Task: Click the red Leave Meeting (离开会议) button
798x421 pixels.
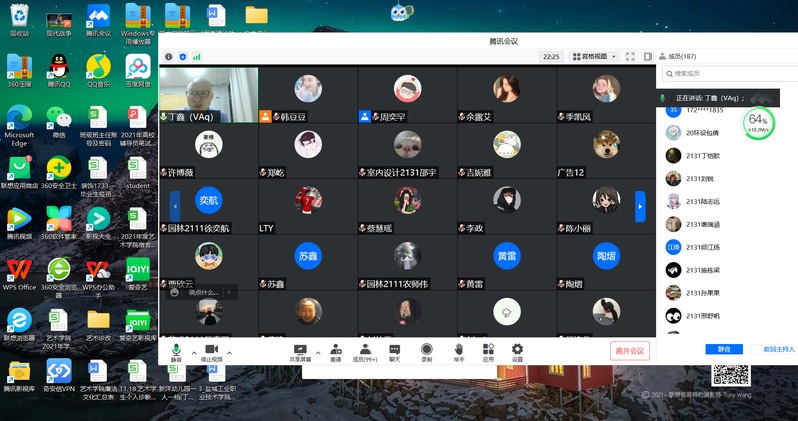Action: [x=630, y=351]
